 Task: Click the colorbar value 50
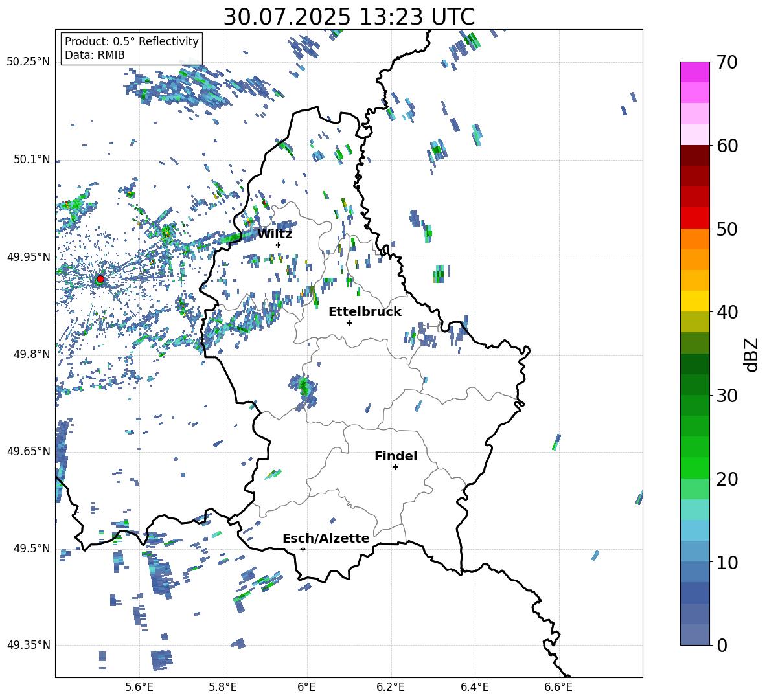(727, 229)
